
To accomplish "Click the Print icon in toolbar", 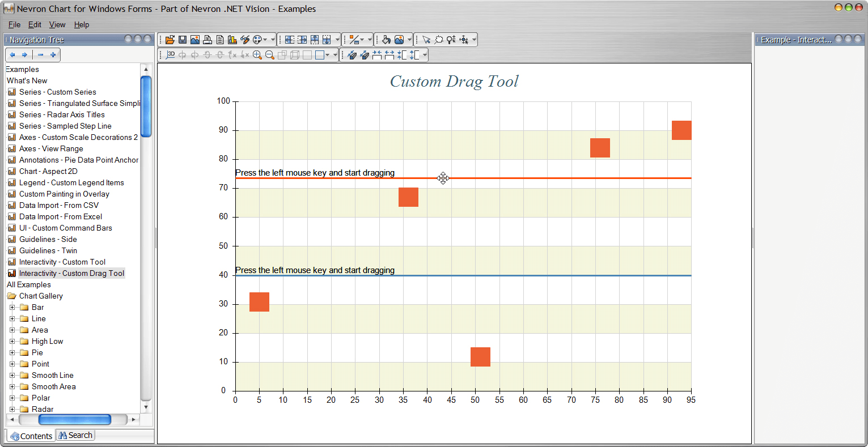I will 208,40.
